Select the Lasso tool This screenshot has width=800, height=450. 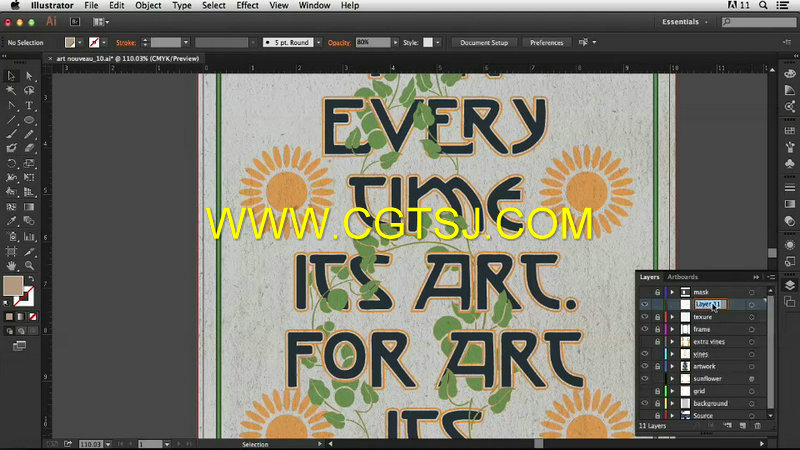coord(29,90)
